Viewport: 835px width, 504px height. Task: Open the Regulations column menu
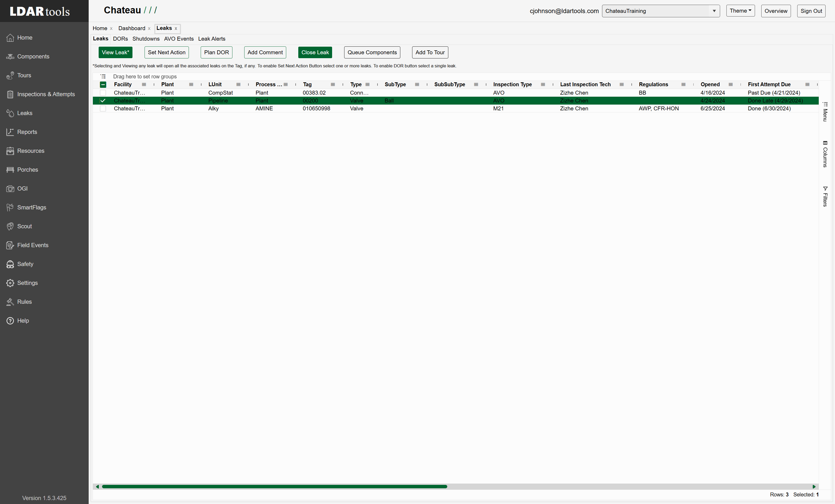[684, 85]
